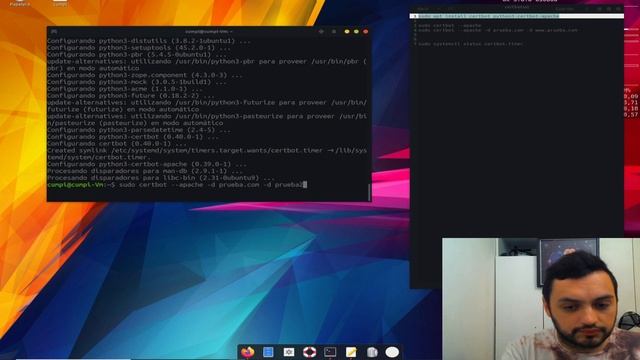This screenshot has width=640, height=360.
Task: Click the terminal window scrollbar
Action: coord(369,192)
